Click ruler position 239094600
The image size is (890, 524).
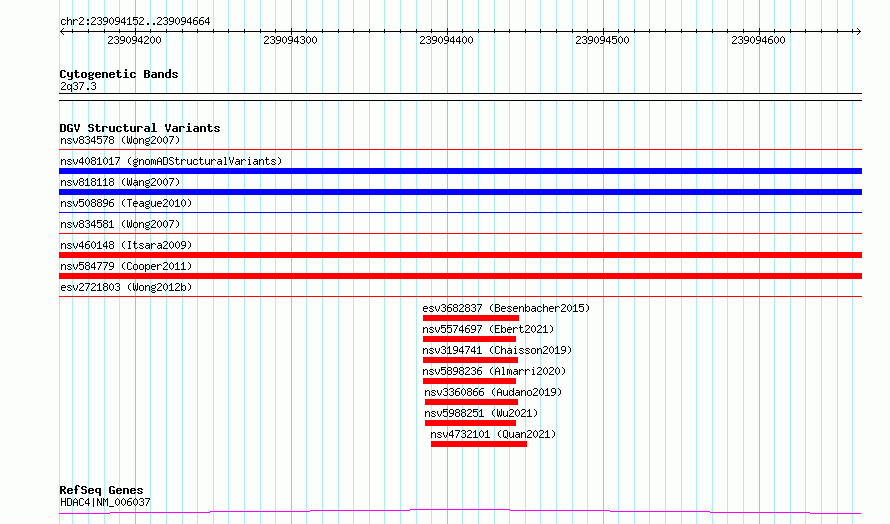pos(758,40)
